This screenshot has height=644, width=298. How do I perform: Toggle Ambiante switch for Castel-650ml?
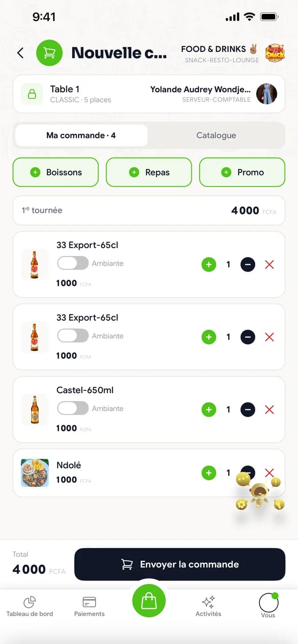point(73,408)
